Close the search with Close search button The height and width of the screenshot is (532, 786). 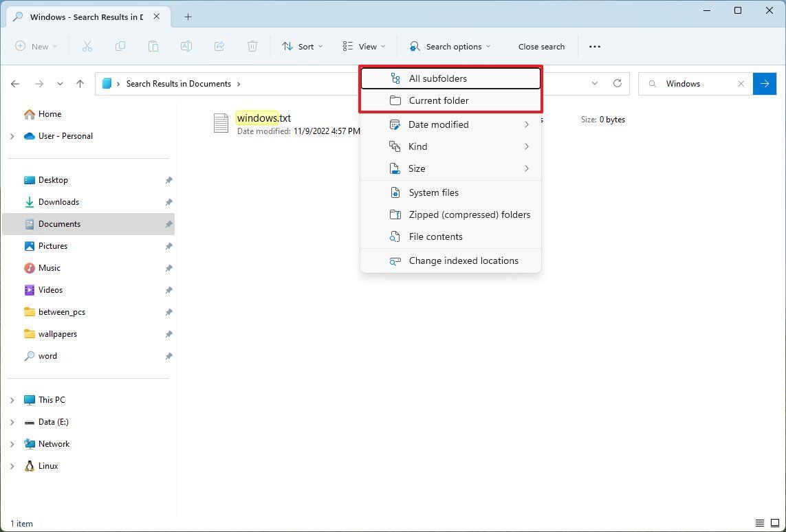[x=541, y=46]
